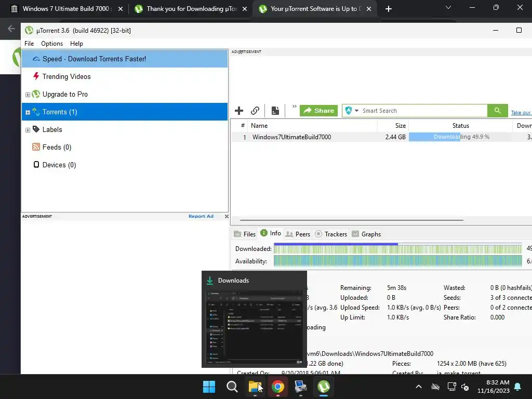Image resolution: width=532 pixels, height=399 pixels.
Task: Click the Feeds RSS icon
Action: (x=36, y=147)
